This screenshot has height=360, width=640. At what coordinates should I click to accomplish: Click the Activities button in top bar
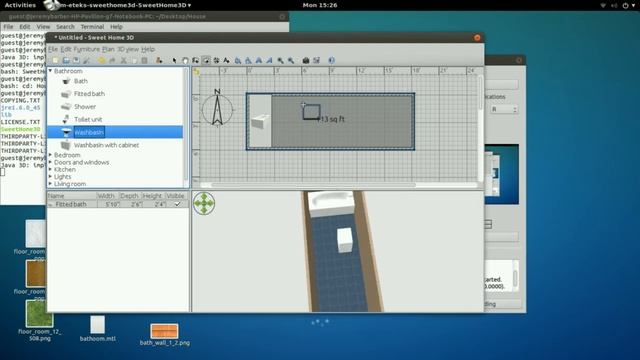20,5
